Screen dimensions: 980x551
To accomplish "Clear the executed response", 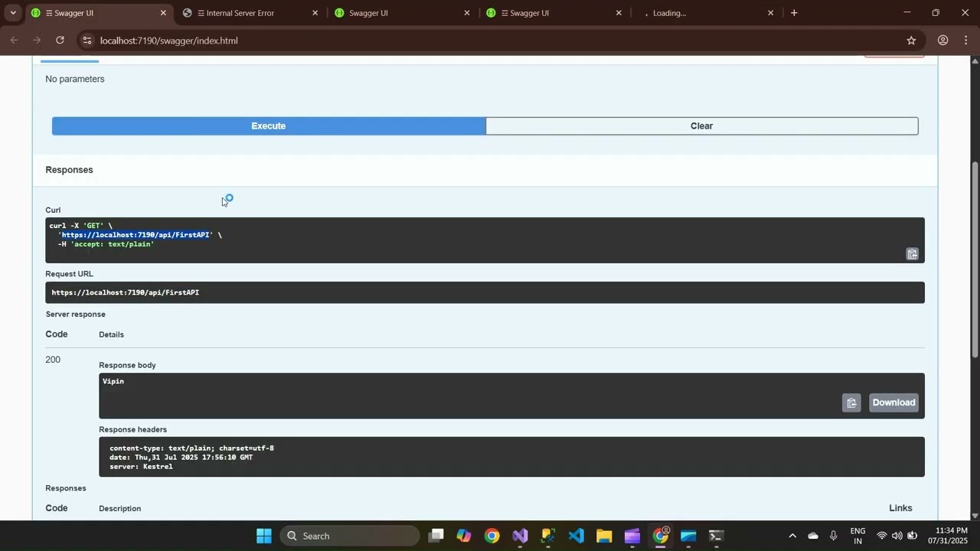I will coord(701,126).
